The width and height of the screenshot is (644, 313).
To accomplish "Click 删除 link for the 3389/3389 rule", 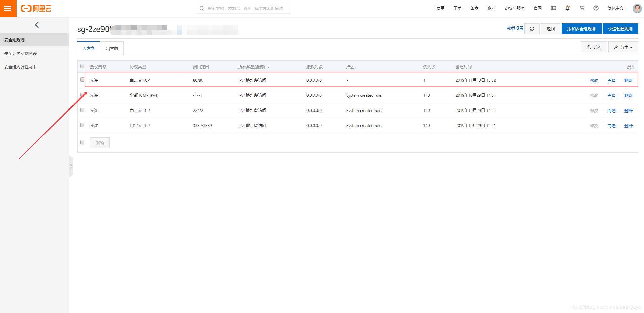I will 628,126.
